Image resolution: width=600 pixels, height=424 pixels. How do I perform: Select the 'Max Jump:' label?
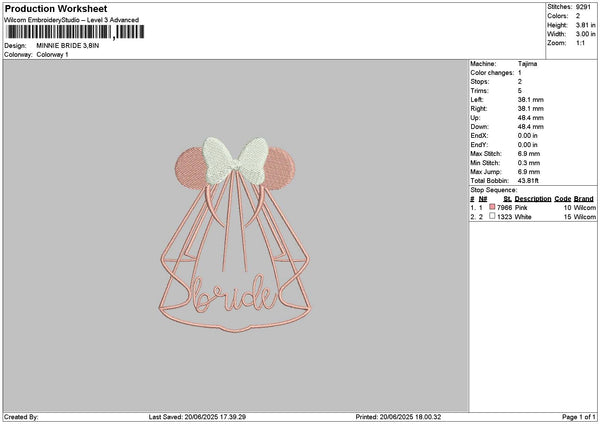tap(486, 172)
